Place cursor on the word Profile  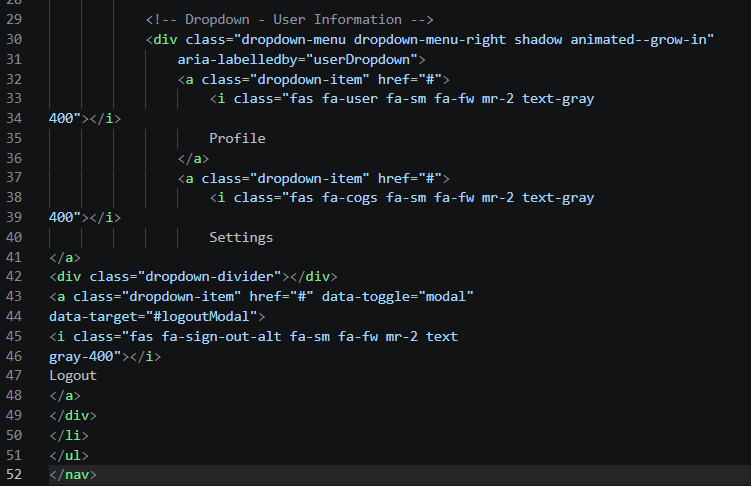tap(237, 138)
